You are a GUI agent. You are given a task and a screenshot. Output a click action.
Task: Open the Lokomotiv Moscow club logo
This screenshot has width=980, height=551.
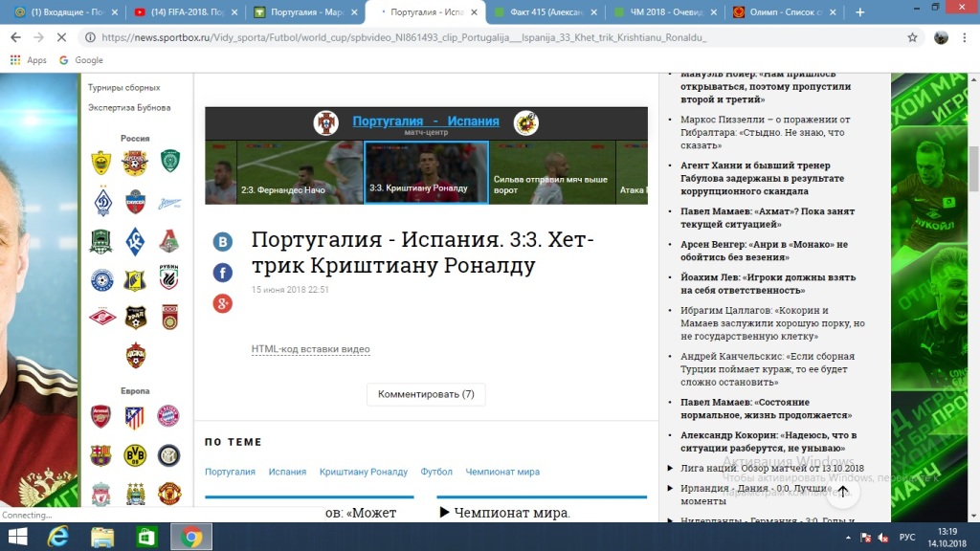point(168,241)
